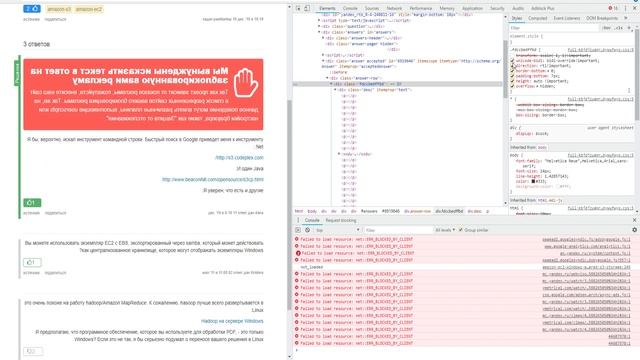Click the add new style rule plus icon
640x360 pixels.
coord(629,28)
